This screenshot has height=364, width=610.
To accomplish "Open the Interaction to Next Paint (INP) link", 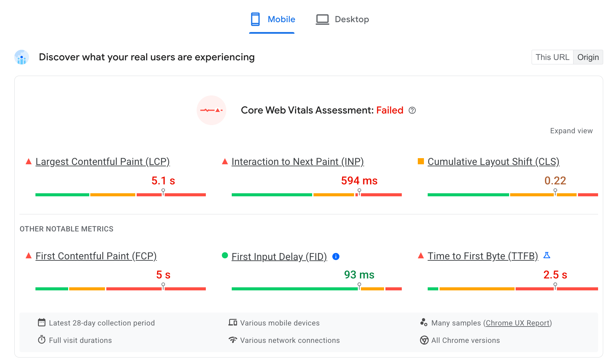I will [x=298, y=161].
